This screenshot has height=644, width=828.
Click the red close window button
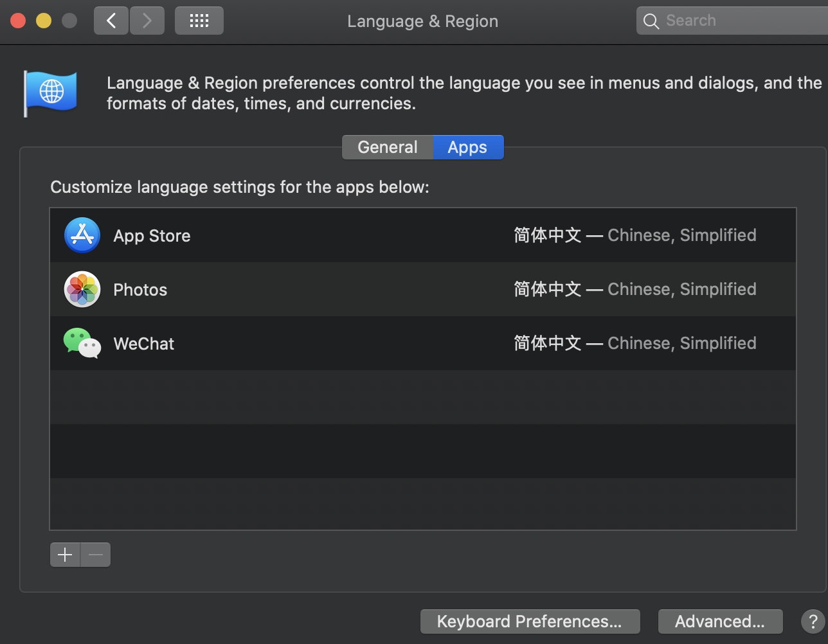(18, 21)
